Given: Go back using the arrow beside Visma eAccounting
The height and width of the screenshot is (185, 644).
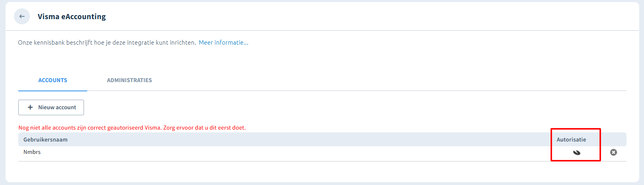Looking at the screenshot, I should (x=22, y=16).
